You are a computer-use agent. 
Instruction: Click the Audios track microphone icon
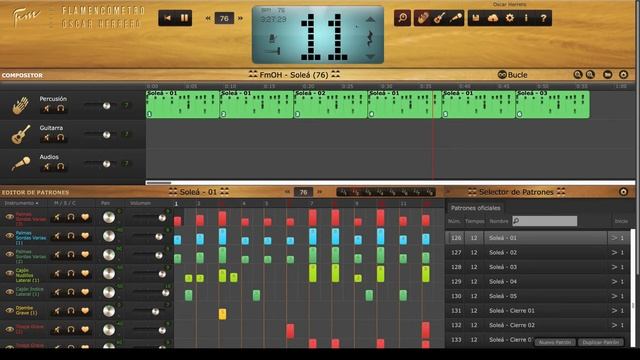[x=20, y=164]
